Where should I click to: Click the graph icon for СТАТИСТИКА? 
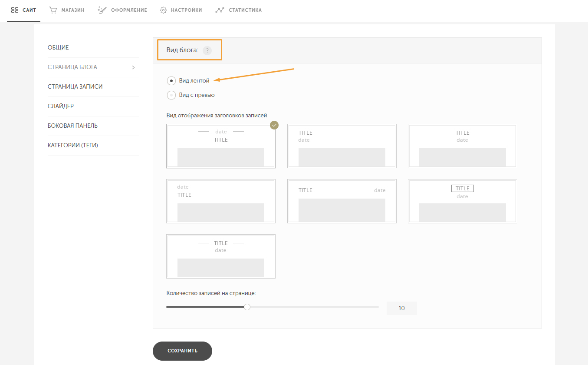click(220, 10)
